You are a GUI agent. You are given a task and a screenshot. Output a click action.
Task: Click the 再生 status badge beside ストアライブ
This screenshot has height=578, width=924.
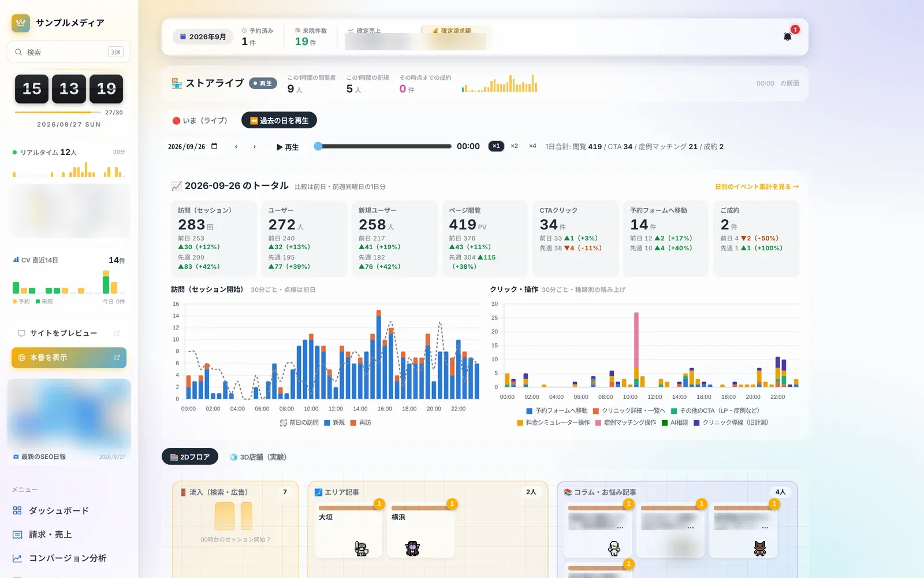[263, 83]
